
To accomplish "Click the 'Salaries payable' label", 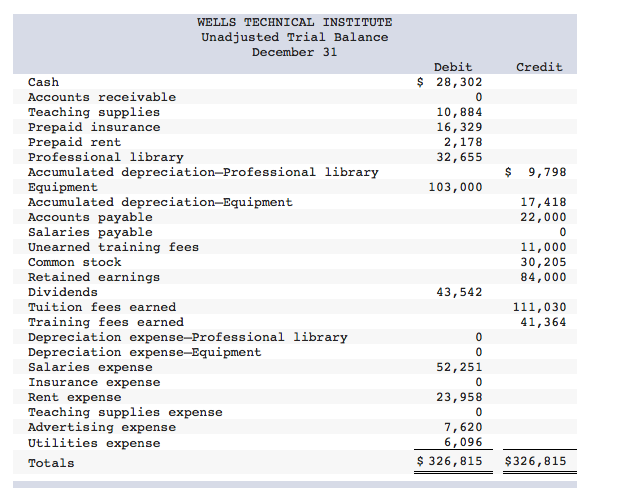I will (90, 232).
